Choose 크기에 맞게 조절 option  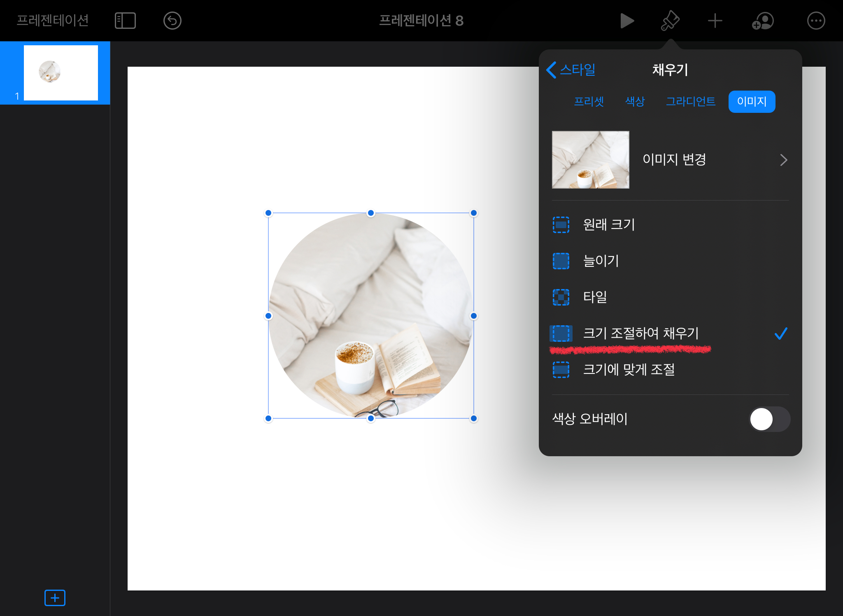[x=629, y=370]
